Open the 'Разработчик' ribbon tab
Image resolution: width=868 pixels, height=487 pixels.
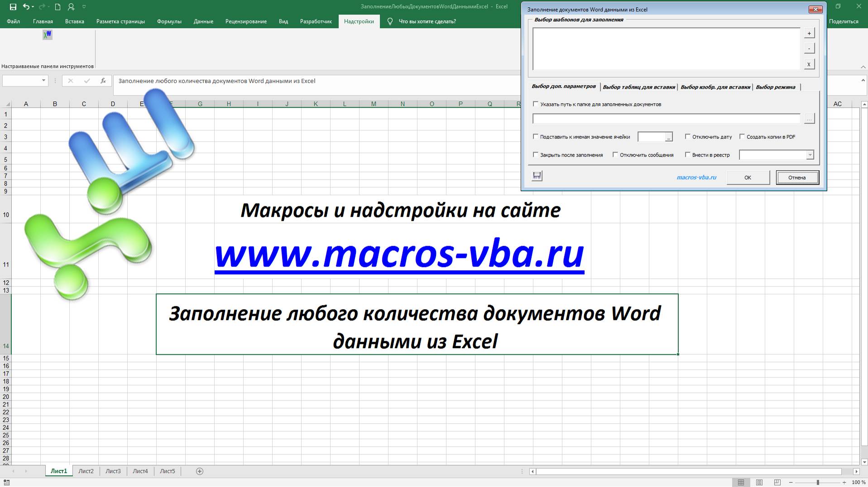(x=316, y=21)
